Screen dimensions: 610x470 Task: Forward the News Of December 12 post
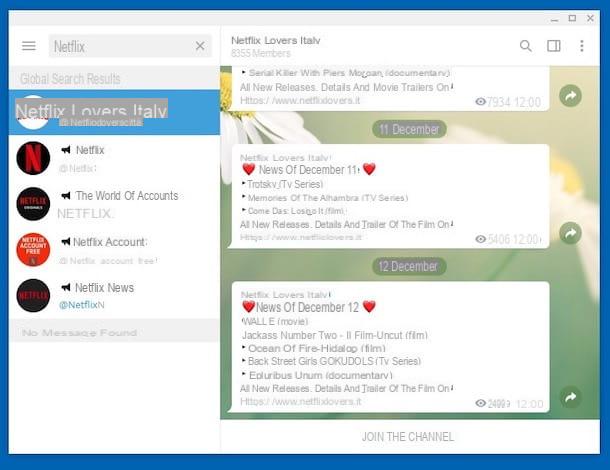point(570,397)
